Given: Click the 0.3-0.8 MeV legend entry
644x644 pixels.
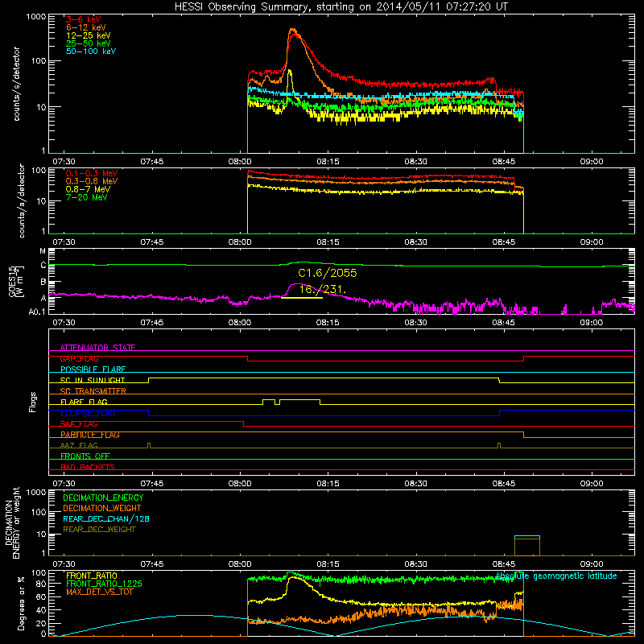Looking at the screenshot, I should click(92, 181).
